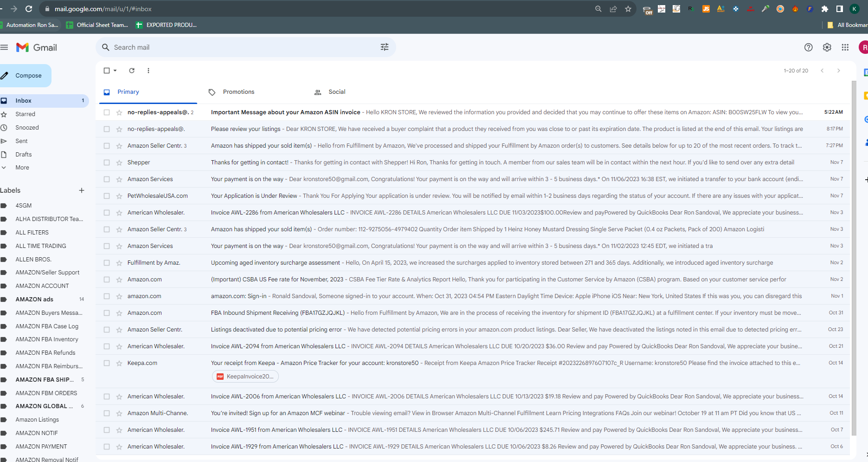The height and width of the screenshot is (462, 868).
Task: Check the PetWholesaleUSA.com email
Action: (107, 196)
